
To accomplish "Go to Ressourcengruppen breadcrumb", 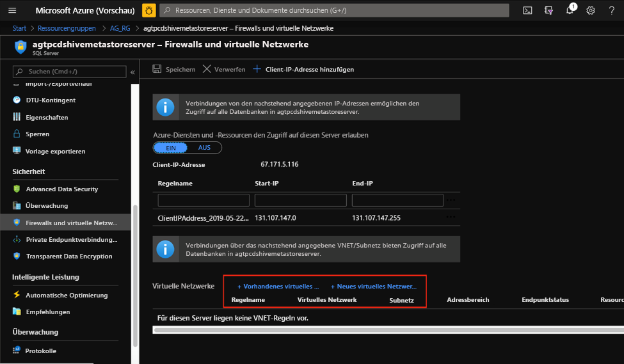I will [67, 28].
